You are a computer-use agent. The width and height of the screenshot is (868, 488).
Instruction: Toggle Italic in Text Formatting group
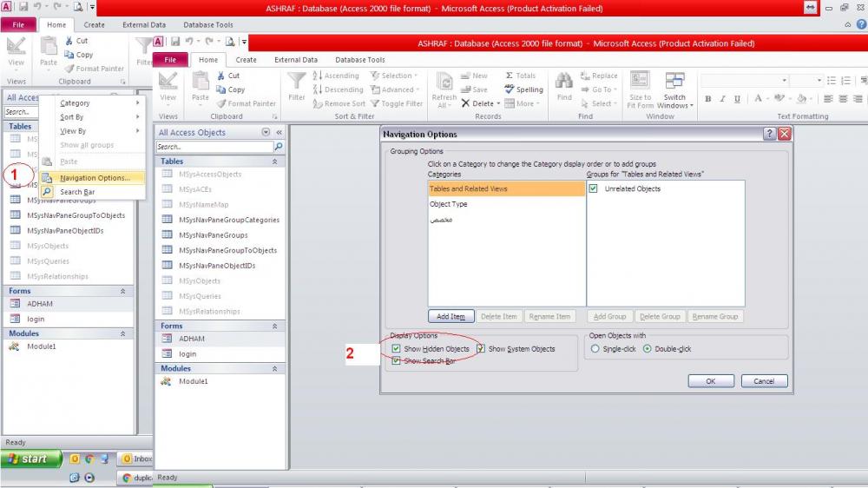(722, 99)
